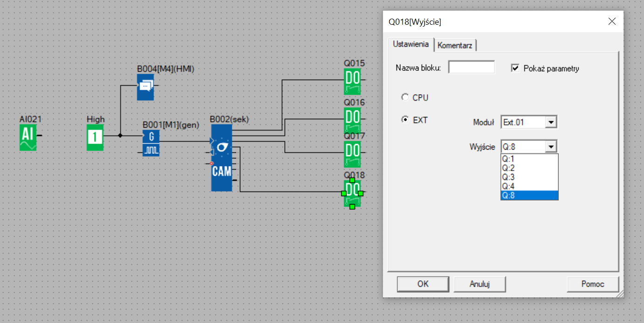The width and height of the screenshot is (644, 323).
Task: Click the B002 CAM sequencer block
Action: point(221,158)
